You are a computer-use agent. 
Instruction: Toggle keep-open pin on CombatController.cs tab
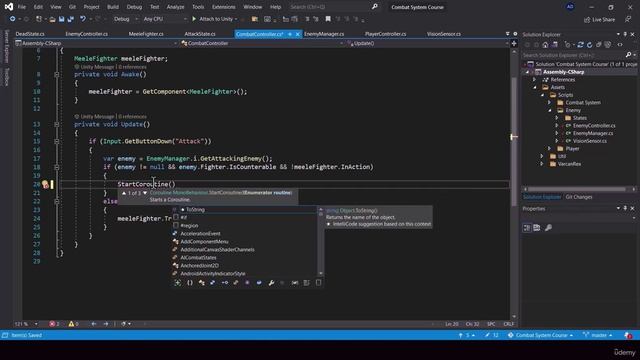click(290, 34)
